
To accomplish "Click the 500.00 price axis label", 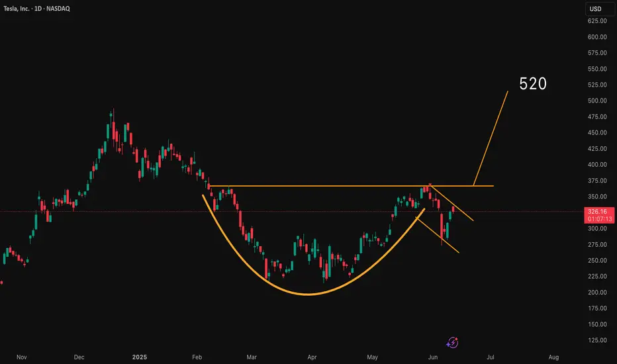I will pyautogui.click(x=597, y=101).
